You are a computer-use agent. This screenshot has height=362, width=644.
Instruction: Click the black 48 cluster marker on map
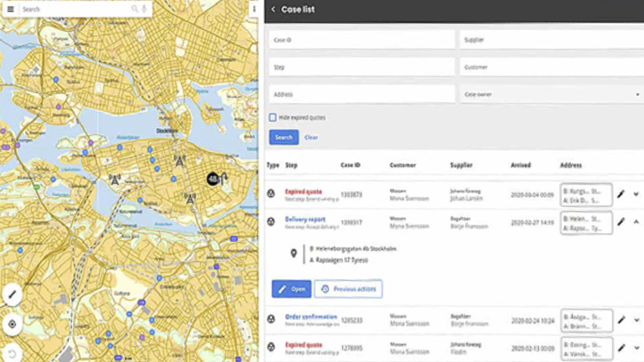213,179
